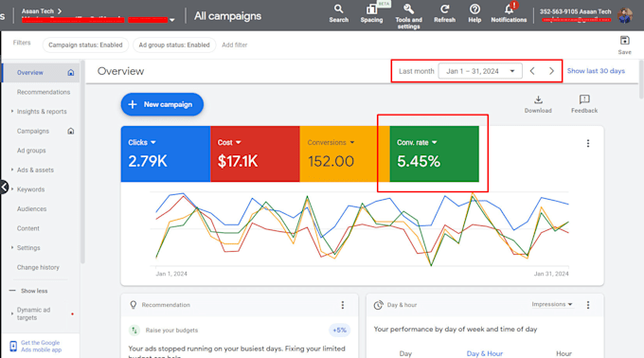
Task: Go to previous date range arrow
Action: pos(532,71)
